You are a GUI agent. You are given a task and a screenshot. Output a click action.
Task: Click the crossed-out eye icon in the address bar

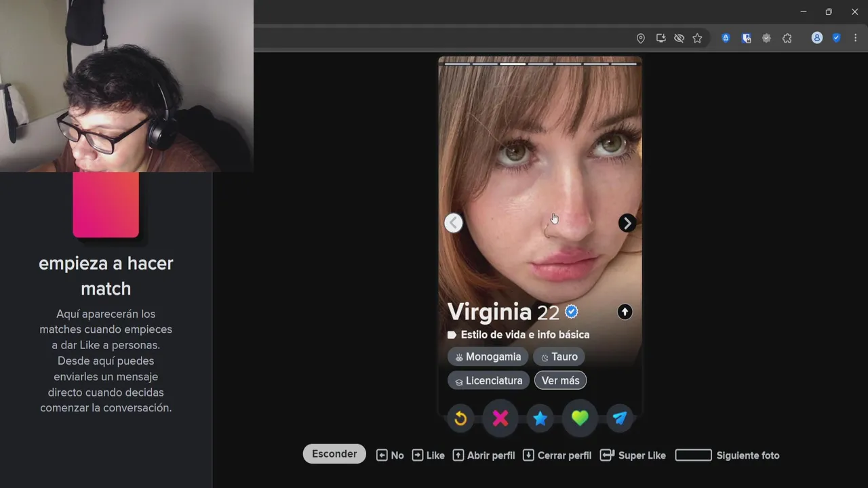[x=679, y=38]
